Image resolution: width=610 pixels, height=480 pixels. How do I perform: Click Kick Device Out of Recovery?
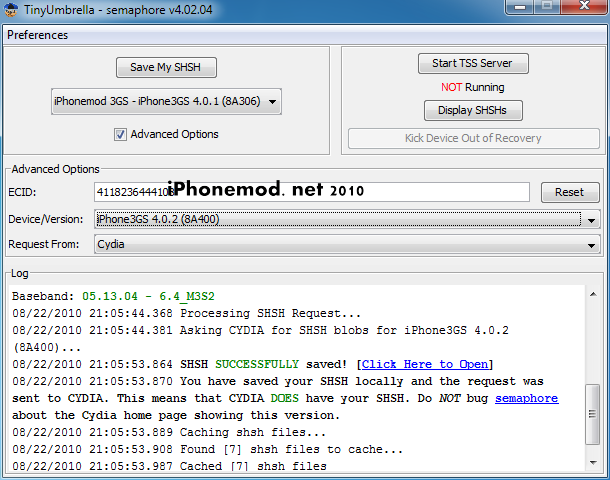point(473,138)
